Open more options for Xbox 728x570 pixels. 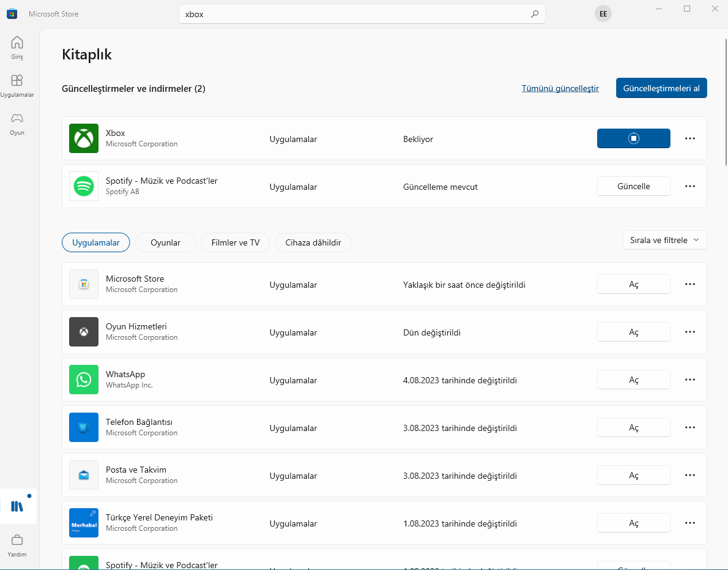pyautogui.click(x=690, y=138)
